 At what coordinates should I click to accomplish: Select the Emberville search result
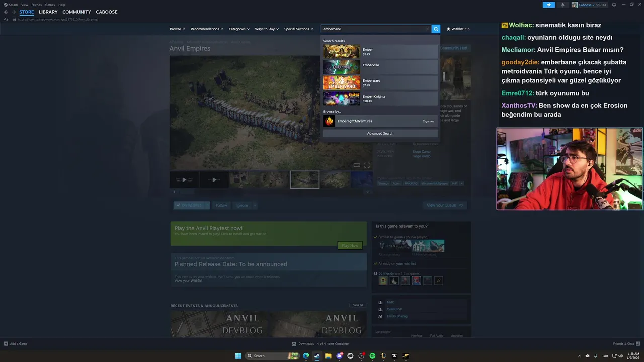[380, 67]
